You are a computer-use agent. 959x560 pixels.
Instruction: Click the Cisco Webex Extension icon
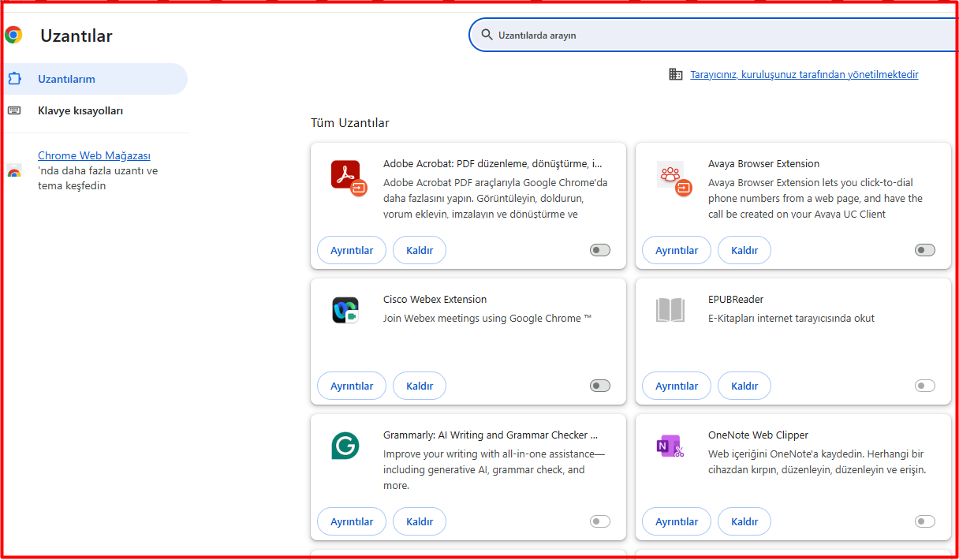pyautogui.click(x=345, y=310)
